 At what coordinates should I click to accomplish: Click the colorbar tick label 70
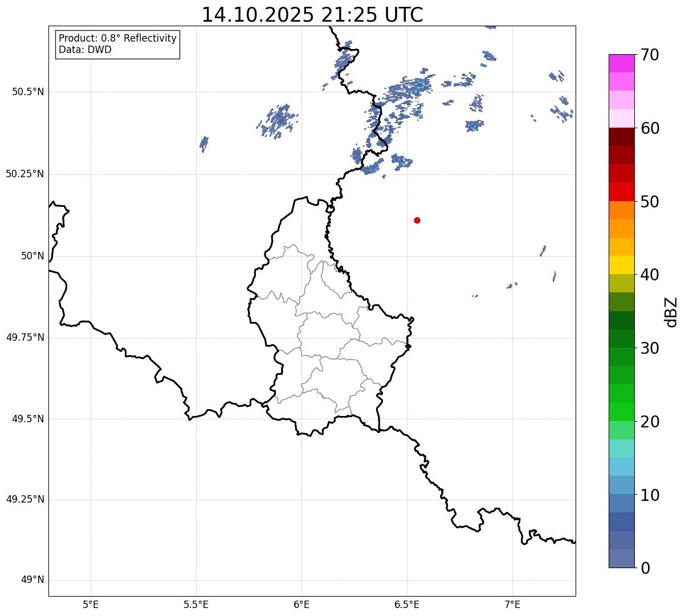click(649, 55)
